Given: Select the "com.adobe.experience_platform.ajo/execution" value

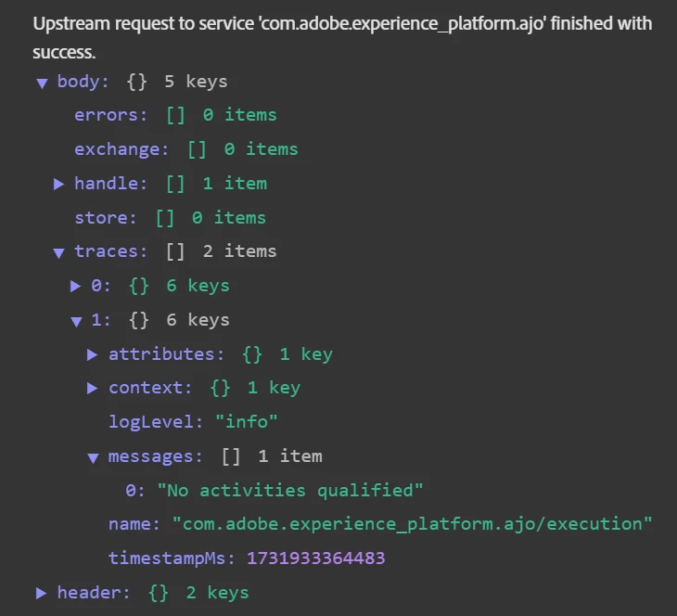Looking at the screenshot, I should pos(412,524).
